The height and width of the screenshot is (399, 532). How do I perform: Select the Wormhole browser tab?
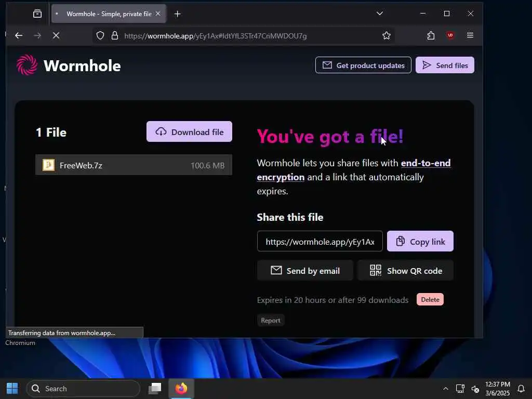109,14
